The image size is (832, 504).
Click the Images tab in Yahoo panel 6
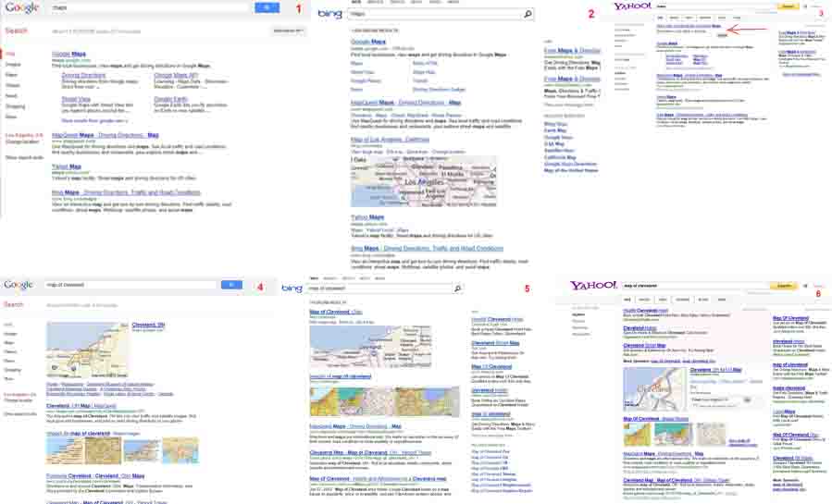pos(644,300)
